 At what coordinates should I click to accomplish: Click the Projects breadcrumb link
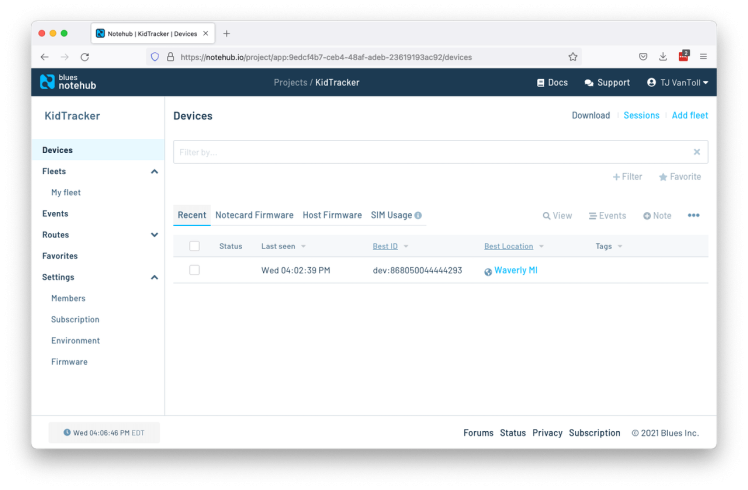tap(290, 83)
